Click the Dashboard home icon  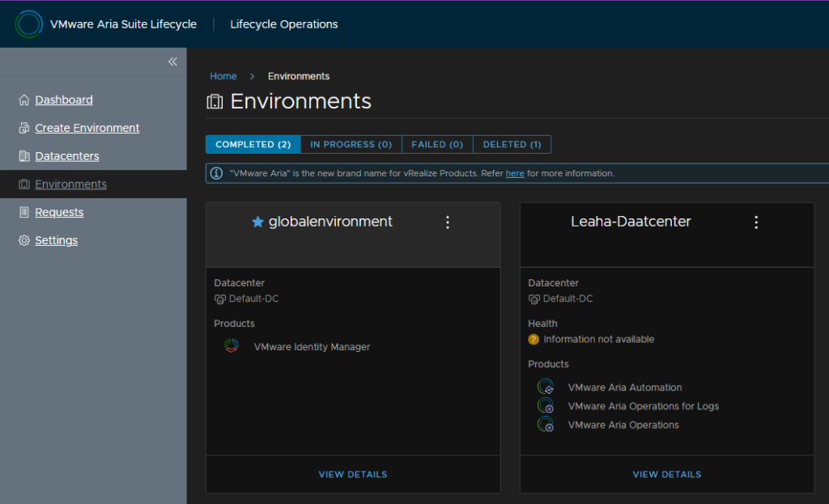23,100
